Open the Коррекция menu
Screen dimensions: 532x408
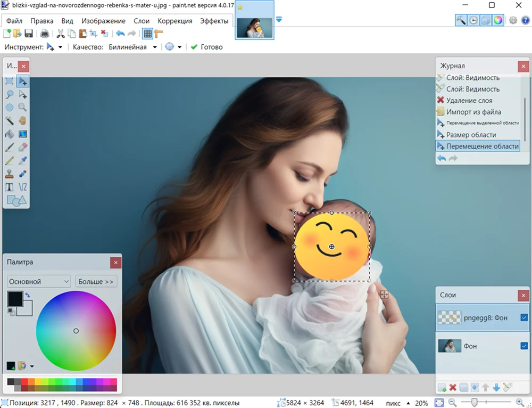pyautogui.click(x=174, y=21)
